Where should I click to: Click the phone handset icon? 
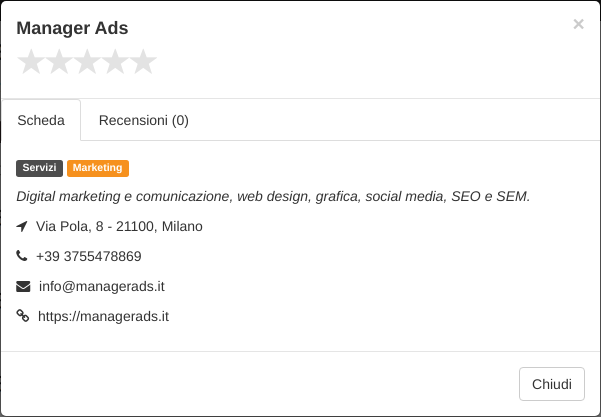[22, 256]
